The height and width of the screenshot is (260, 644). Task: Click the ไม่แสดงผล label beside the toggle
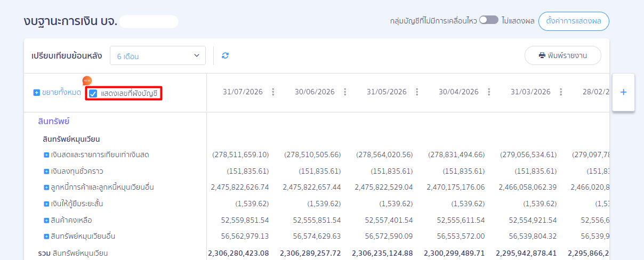coord(518,21)
